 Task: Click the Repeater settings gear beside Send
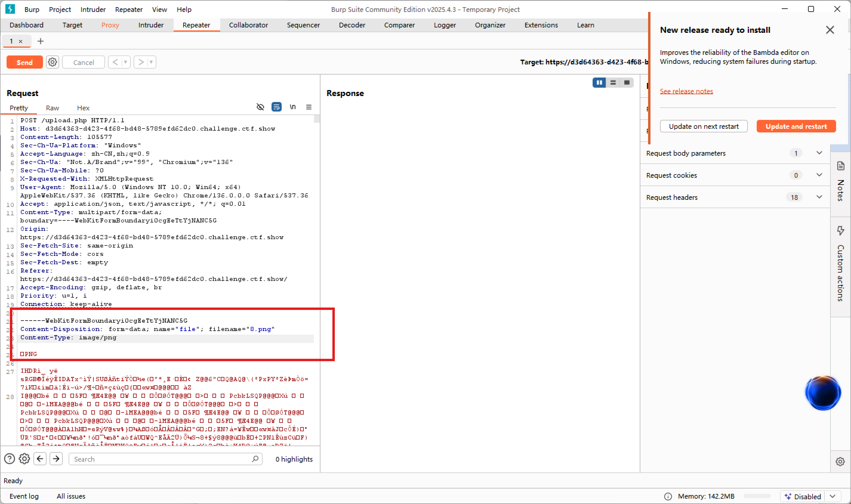point(52,62)
